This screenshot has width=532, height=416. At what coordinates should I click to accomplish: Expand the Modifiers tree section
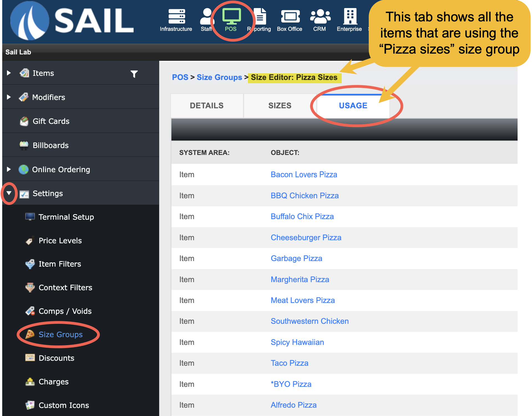(9, 97)
